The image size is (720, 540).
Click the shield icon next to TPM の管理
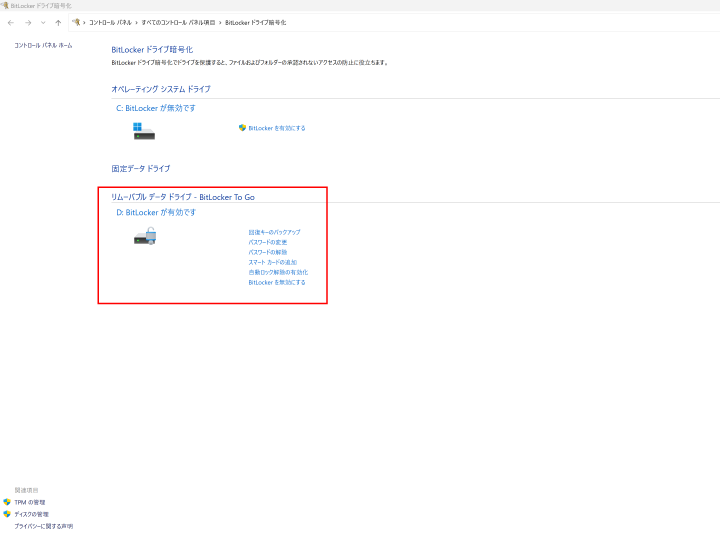coord(7,502)
